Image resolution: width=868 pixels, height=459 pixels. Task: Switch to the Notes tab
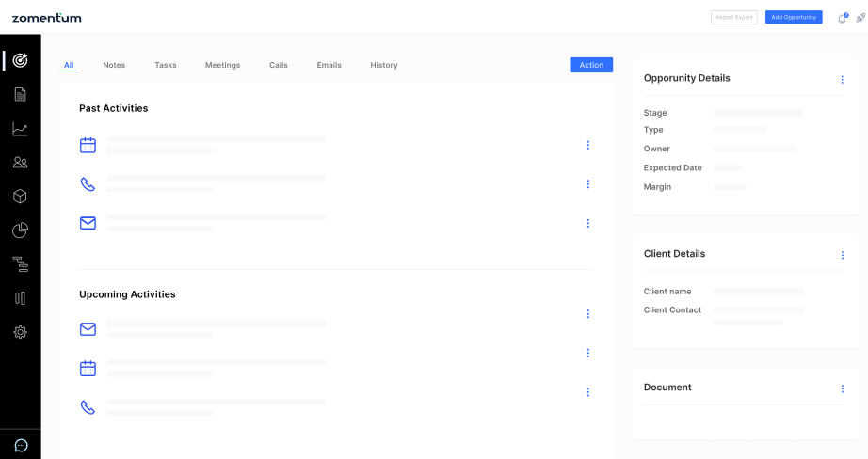(114, 65)
